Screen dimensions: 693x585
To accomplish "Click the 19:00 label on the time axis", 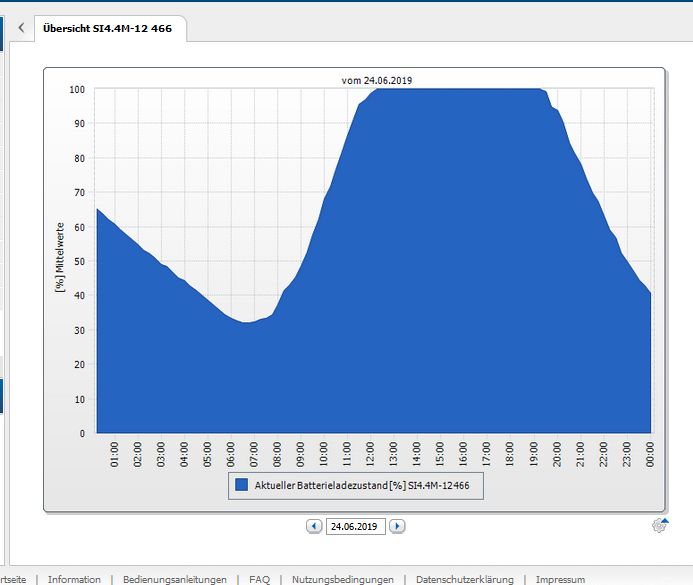I will [x=532, y=453].
